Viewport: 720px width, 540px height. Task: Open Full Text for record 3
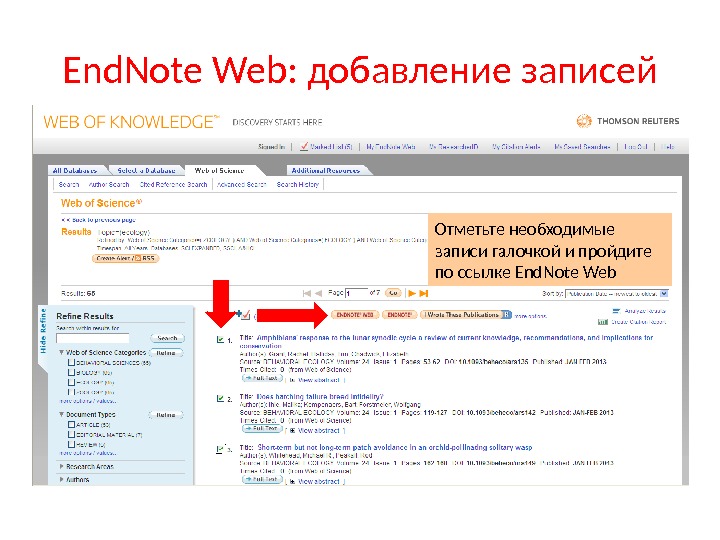[x=262, y=479]
